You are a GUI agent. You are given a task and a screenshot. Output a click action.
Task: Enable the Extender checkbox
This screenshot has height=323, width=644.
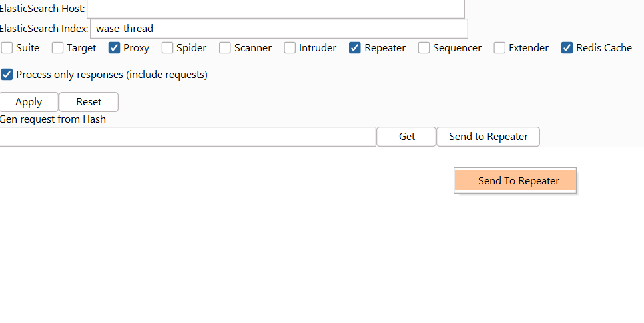pyautogui.click(x=499, y=48)
